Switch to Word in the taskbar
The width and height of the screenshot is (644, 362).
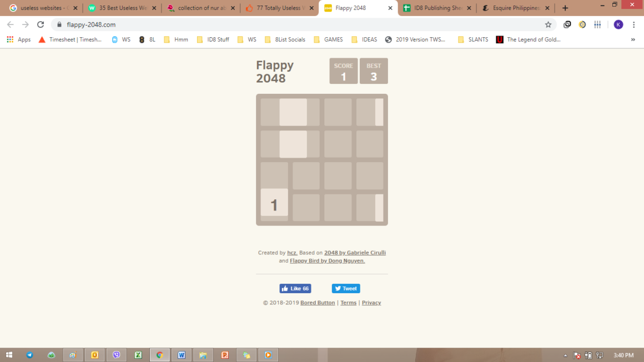(x=182, y=355)
